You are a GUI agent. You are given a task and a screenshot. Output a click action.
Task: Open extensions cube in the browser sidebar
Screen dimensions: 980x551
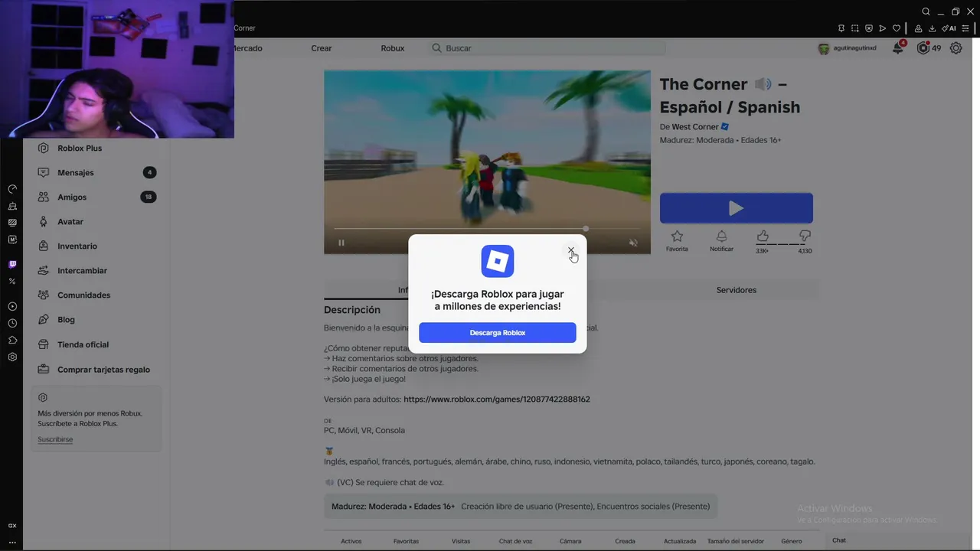coord(12,341)
